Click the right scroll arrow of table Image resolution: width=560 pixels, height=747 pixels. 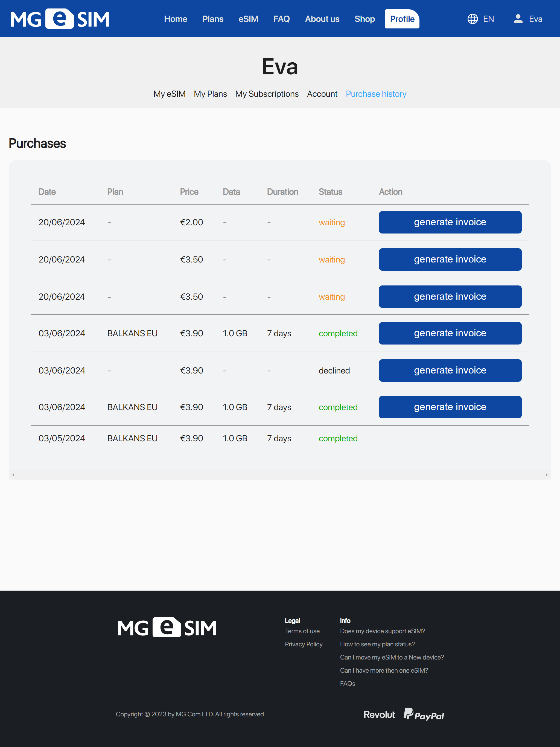[547, 475]
